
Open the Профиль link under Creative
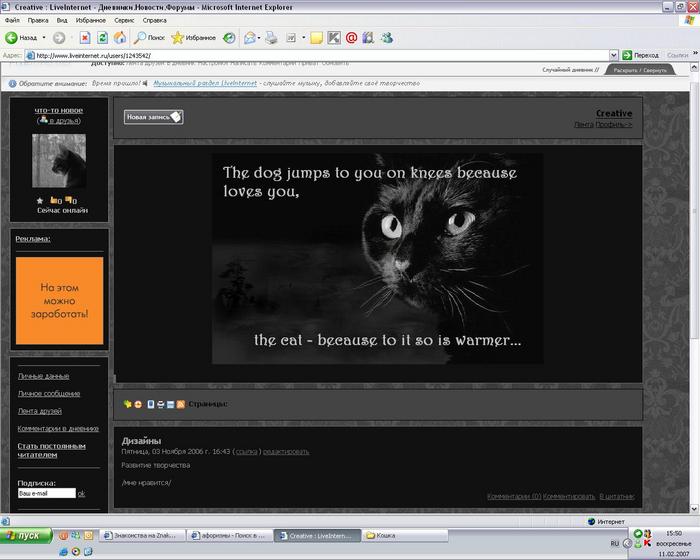(x=614, y=125)
